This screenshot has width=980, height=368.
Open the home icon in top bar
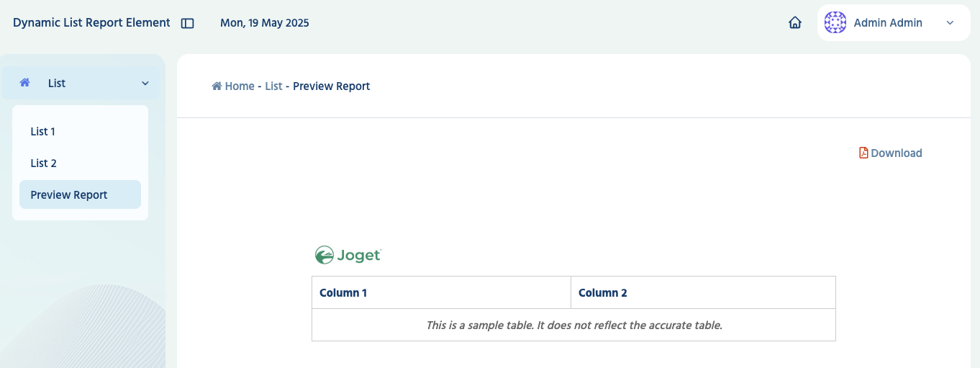coord(795,23)
